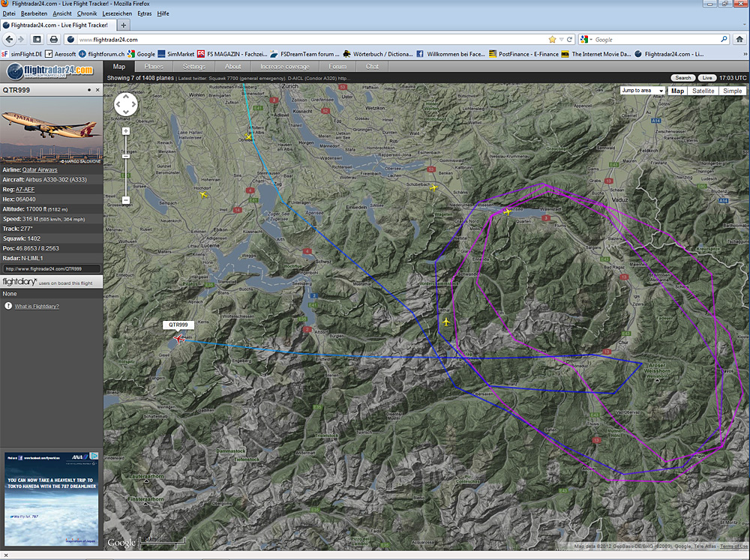Show more bookmarks with chevron
This screenshot has width=750, height=560.
click(x=745, y=54)
